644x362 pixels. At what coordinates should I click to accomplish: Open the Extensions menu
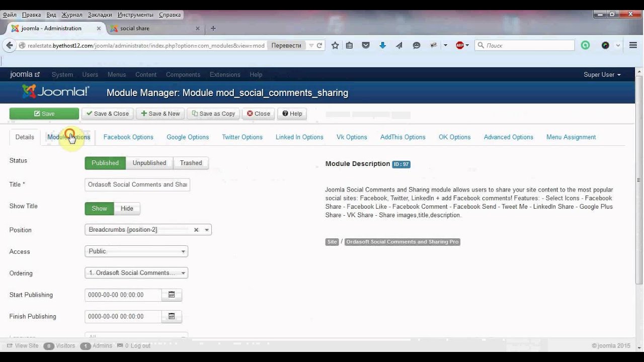point(225,74)
